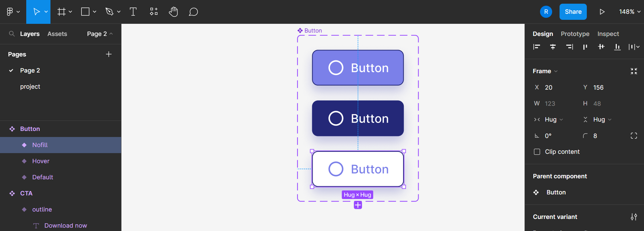The image size is (644, 231).
Task: Open the Resources tool in toolbar
Action: coord(154,12)
